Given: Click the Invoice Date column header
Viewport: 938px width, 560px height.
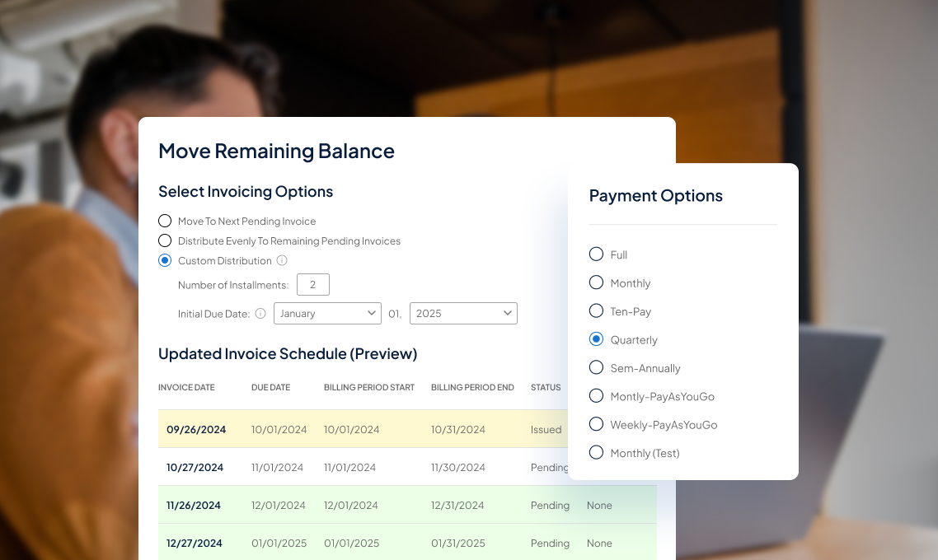Looking at the screenshot, I should coord(186,387).
